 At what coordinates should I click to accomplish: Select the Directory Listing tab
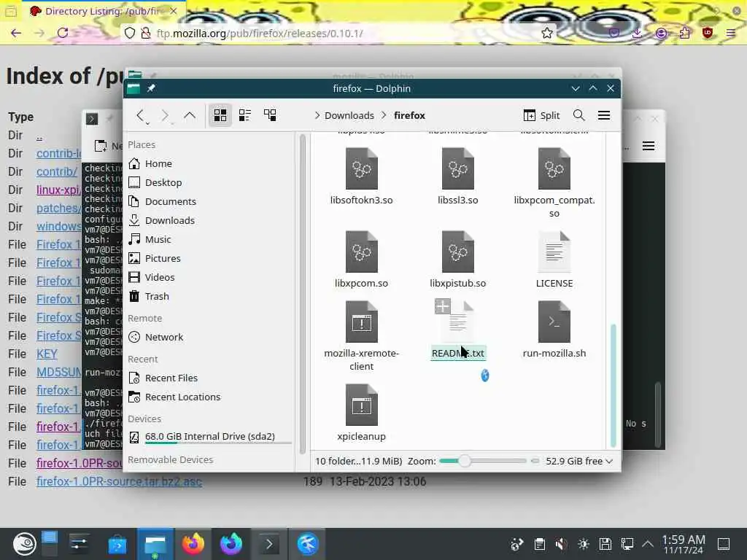pyautogui.click(x=104, y=11)
